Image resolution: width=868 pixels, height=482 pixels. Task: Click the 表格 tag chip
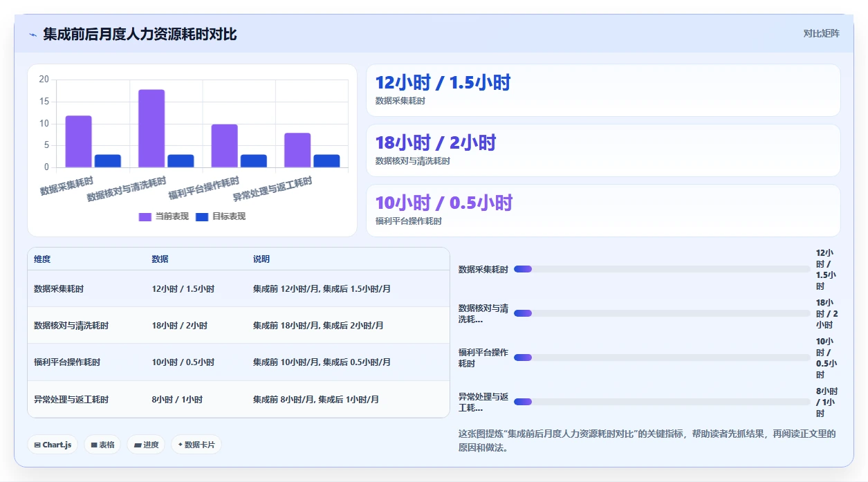coord(102,445)
